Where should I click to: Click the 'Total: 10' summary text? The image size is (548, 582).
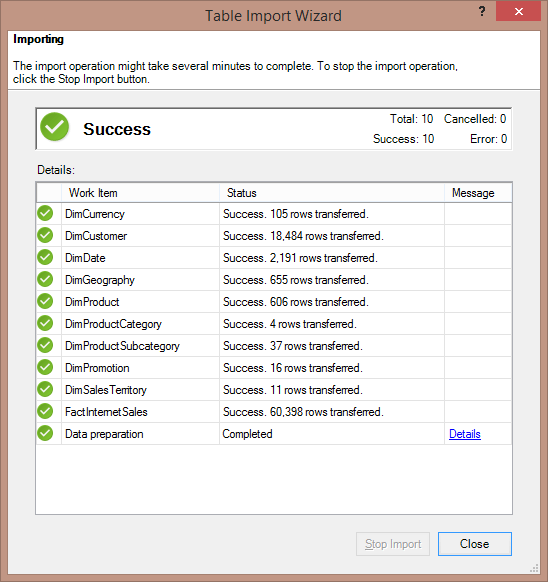[411, 119]
